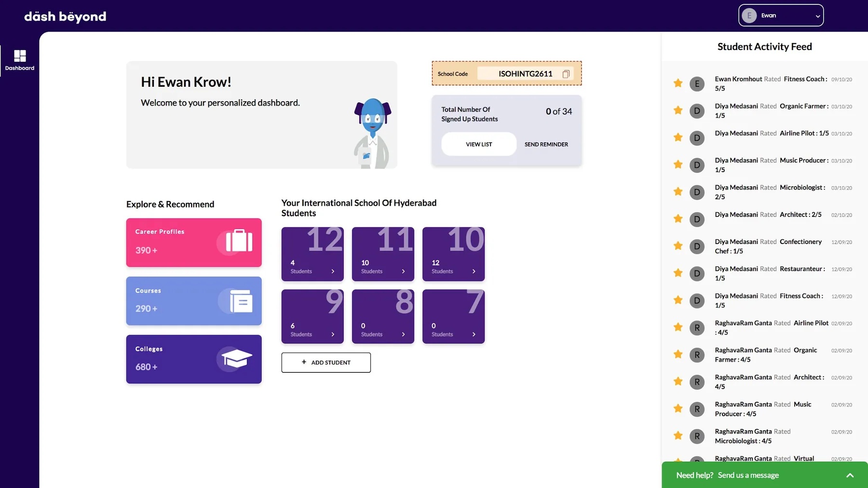Screen dimensions: 868x488
Task: Click the D avatar beside the Music Producer rating
Action: point(697,165)
